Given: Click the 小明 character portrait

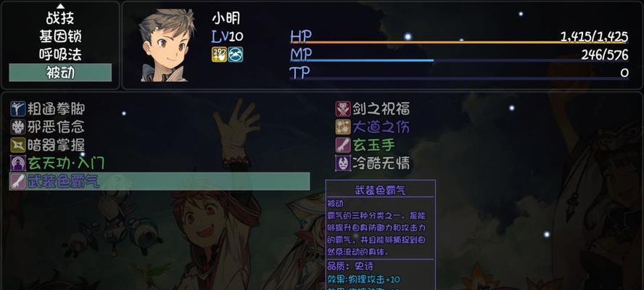Looking at the screenshot, I should (165, 45).
